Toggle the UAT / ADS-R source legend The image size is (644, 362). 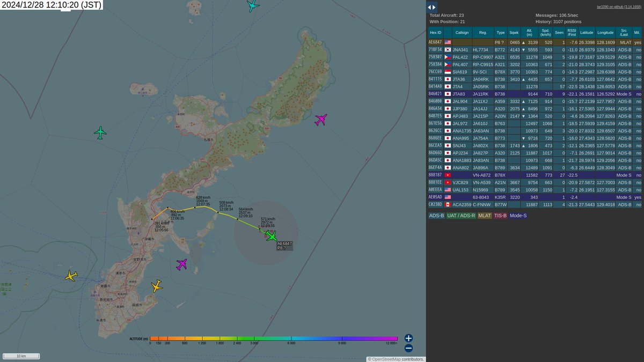[x=461, y=216]
